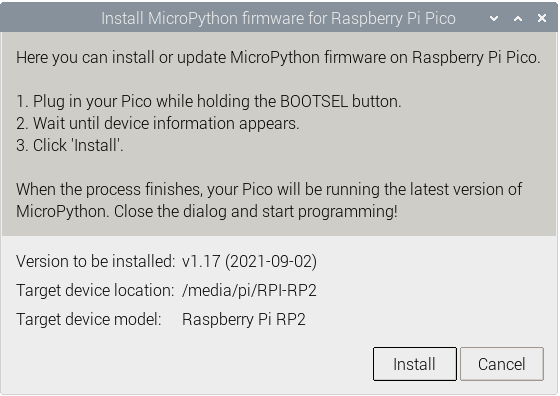Click 'Raspberry Pi Pico' in the title bar
This screenshot has height=396, width=560.
pos(394,19)
